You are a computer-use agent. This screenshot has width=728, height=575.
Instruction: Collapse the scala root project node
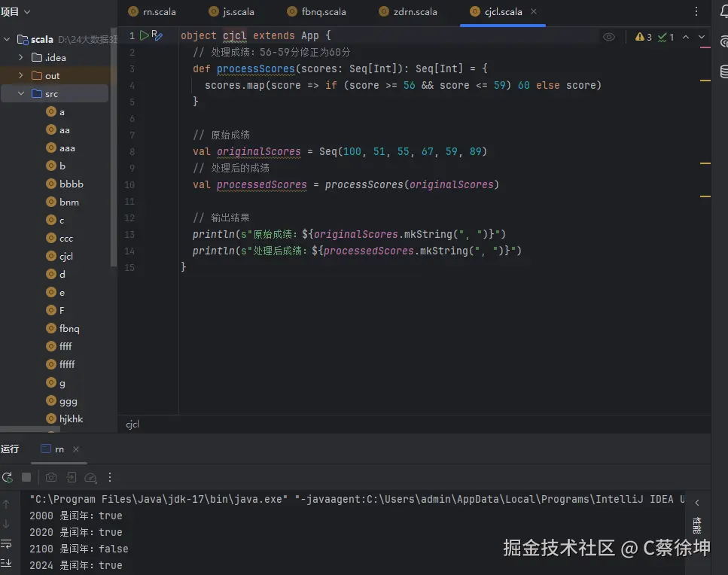pos(6,38)
